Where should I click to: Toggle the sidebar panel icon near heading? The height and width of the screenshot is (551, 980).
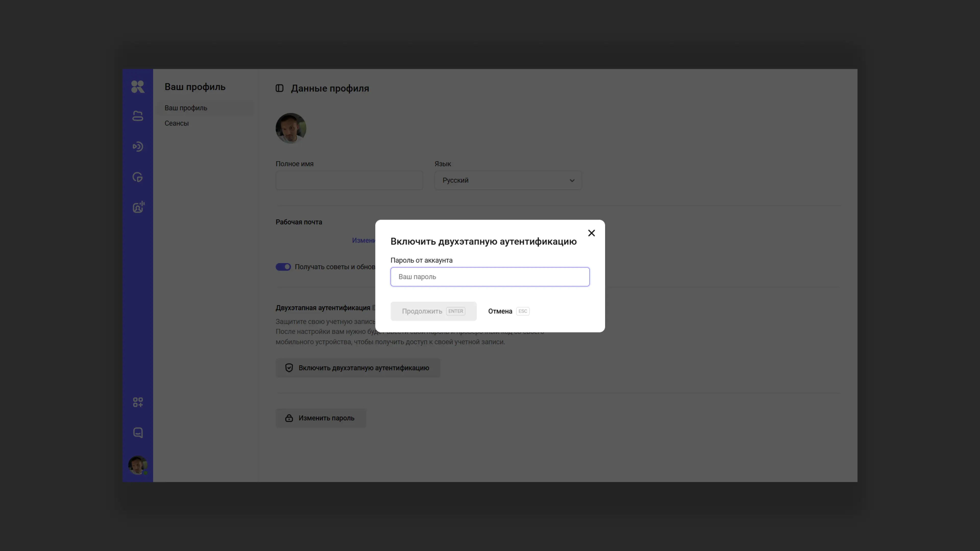[x=280, y=88]
